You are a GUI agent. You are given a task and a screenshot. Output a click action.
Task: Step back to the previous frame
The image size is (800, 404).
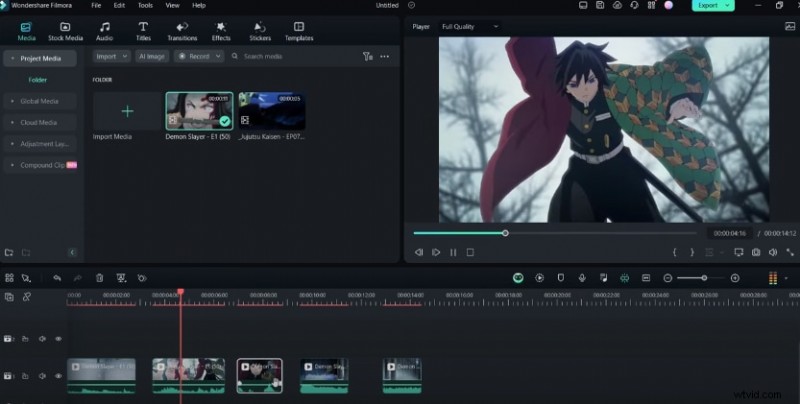pos(419,252)
